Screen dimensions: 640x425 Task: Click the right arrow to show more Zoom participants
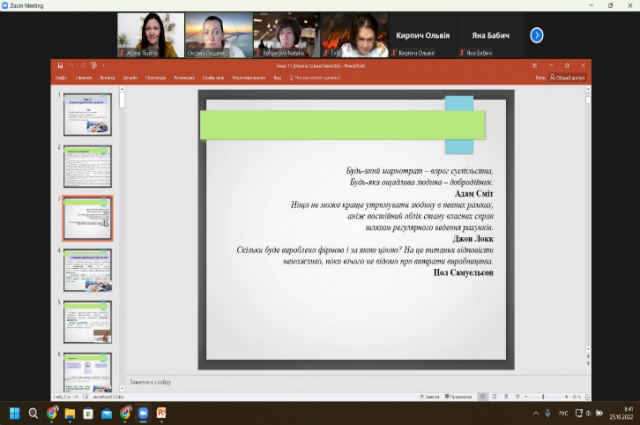536,35
